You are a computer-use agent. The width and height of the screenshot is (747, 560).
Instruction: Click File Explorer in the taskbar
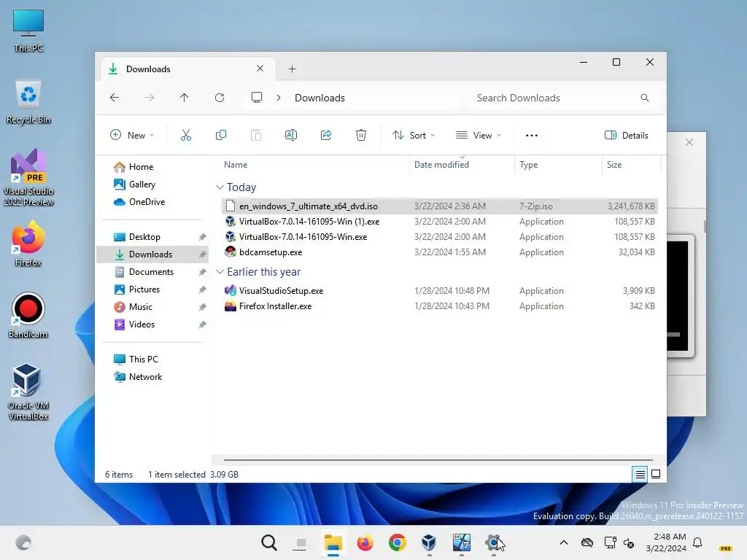333,542
